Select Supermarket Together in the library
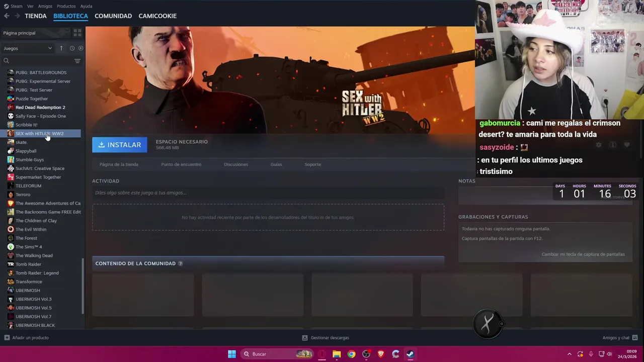644x362 pixels. click(38, 177)
